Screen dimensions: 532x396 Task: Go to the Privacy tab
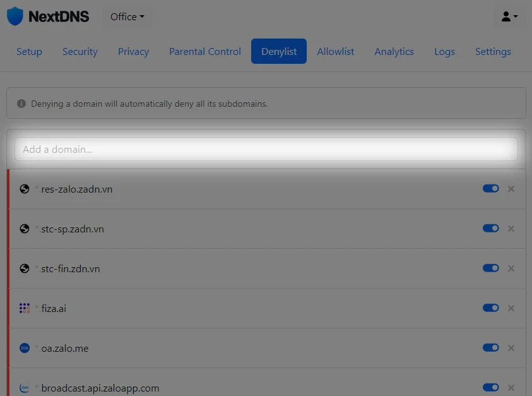click(133, 52)
